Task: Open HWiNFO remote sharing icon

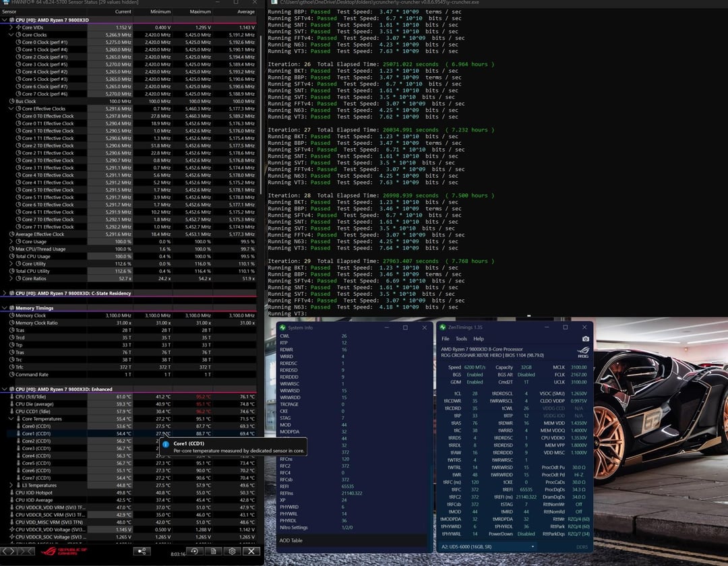Action: click(x=142, y=551)
